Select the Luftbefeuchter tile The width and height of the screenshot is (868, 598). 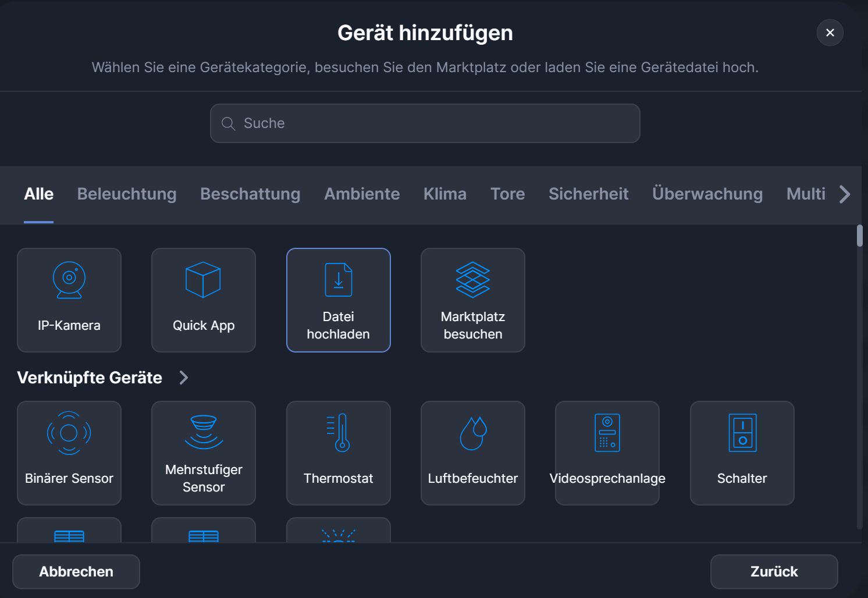(472, 453)
